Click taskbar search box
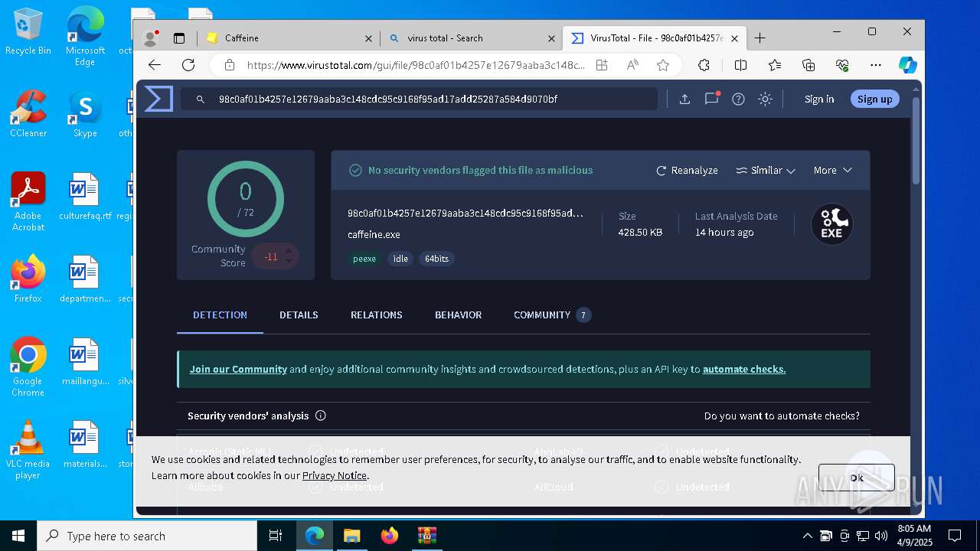980x551 pixels. pyautogui.click(x=147, y=536)
